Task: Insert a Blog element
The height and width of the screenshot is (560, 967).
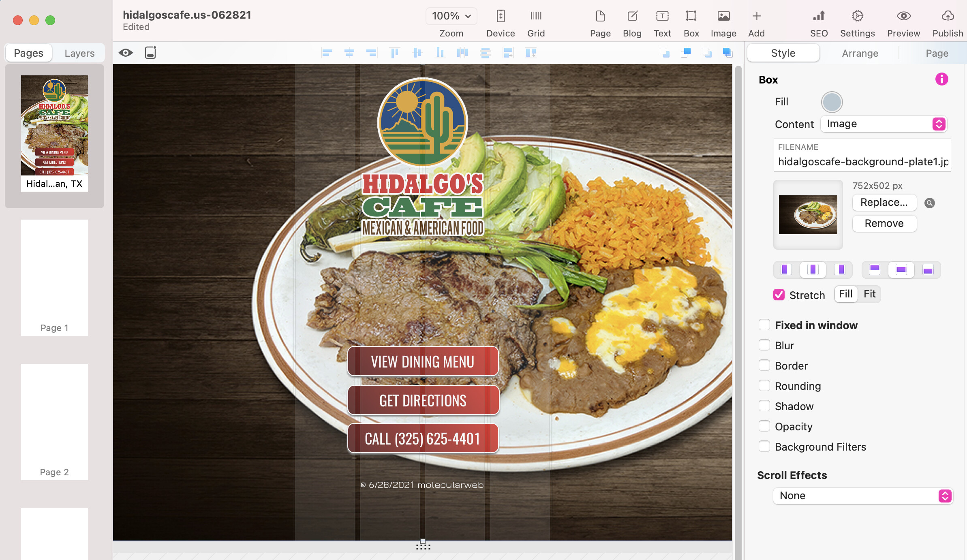Action: click(632, 23)
